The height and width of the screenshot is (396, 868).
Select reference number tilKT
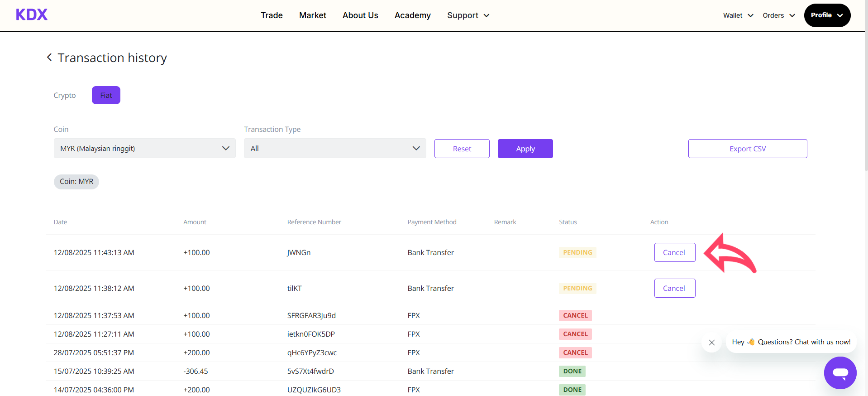(294, 288)
